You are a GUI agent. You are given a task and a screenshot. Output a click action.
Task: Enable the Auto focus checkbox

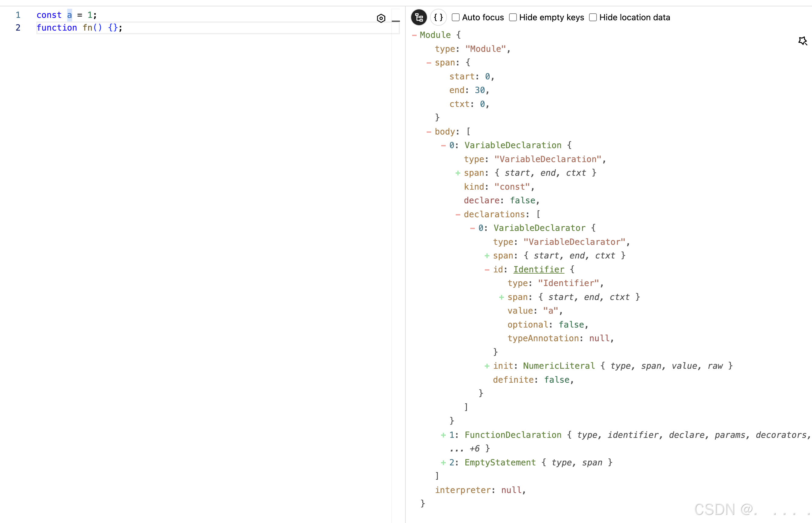coord(456,17)
